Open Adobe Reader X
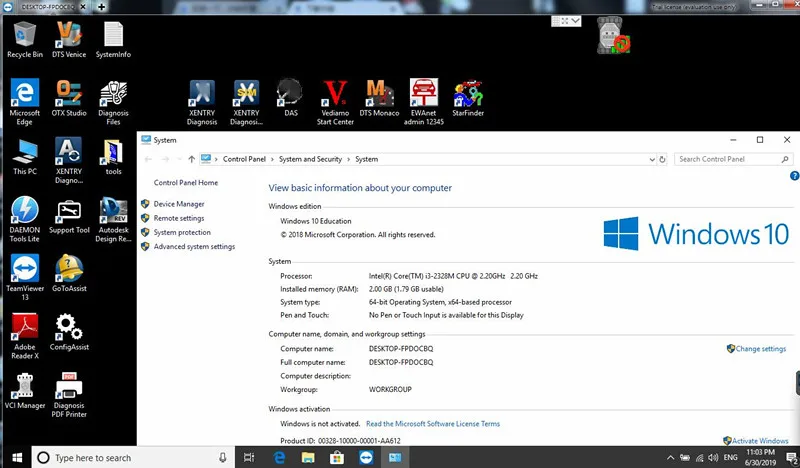 (x=24, y=337)
